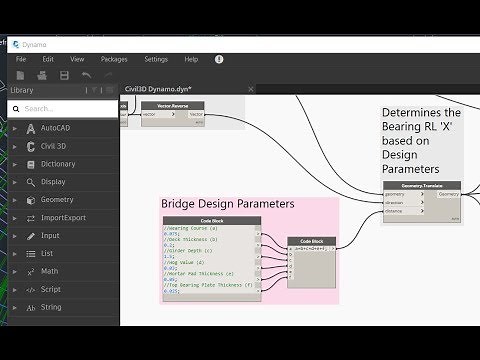Screen dimensions: 480x360
Task: Click the Geometry output port of Geometry.Translate
Action: 449,194
